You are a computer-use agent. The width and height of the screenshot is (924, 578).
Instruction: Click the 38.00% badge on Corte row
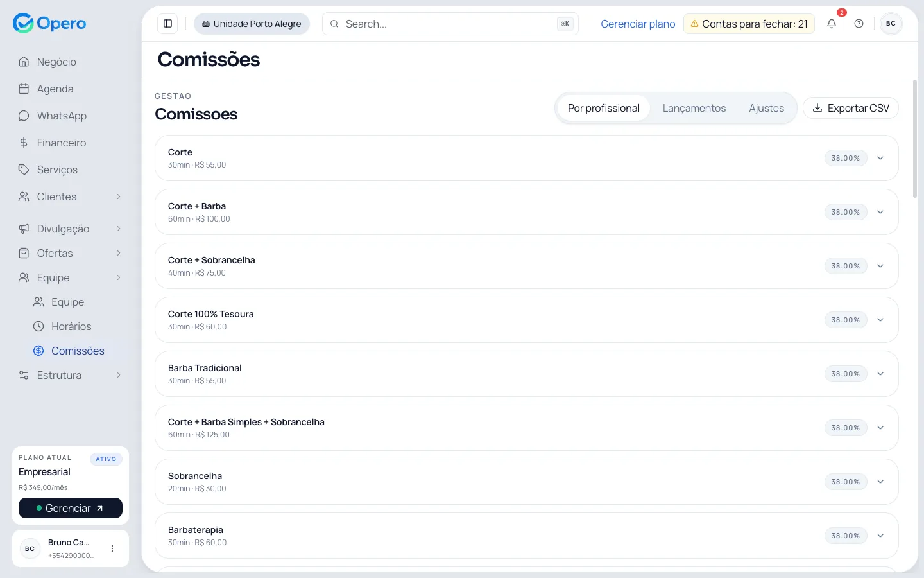point(846,158)
